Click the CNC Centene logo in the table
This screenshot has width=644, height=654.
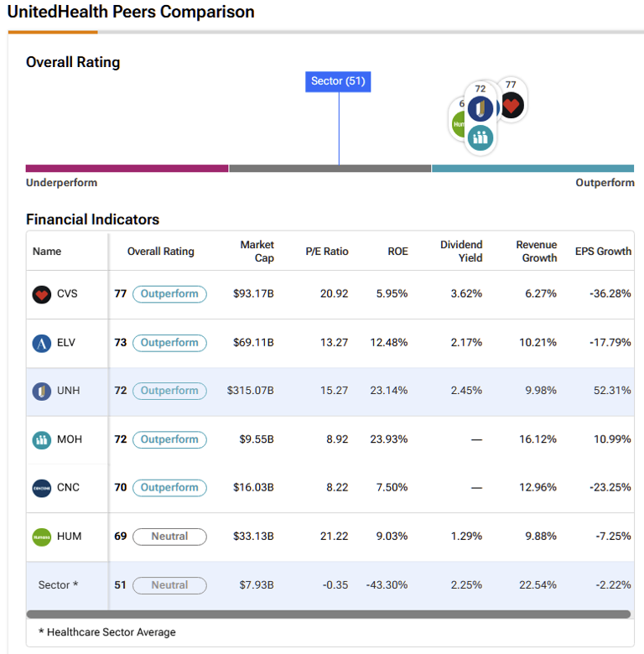point(41,488)
